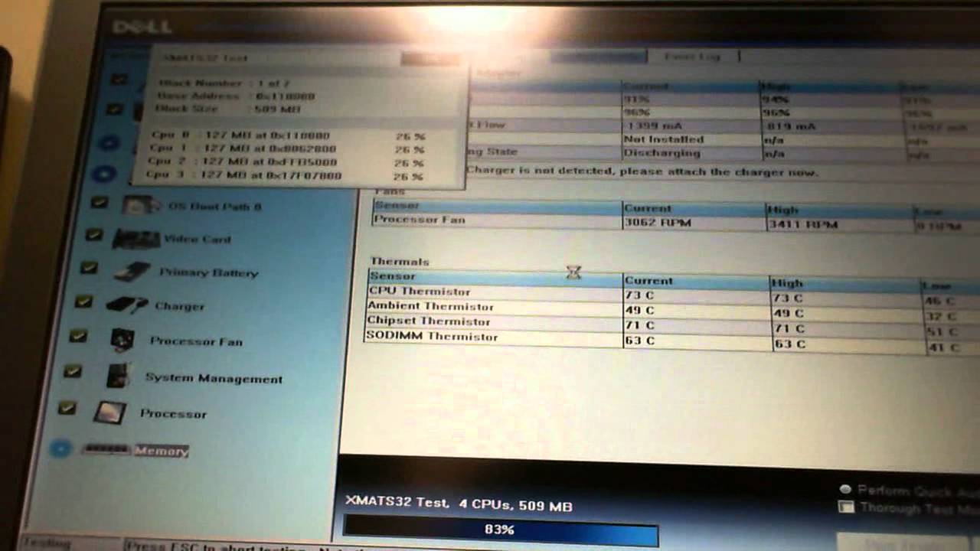Image resolution: width=980 pixels, height=551 pixels.
Task: Click the 'Not Installed' cell
Action: pyautogui.click(x=663, y=139)
